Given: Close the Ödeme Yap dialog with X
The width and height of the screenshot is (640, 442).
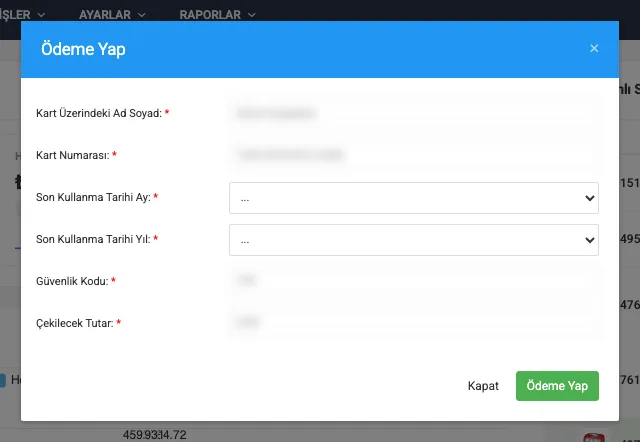Looking at the screenshot, I should click(x=594, y=48).
